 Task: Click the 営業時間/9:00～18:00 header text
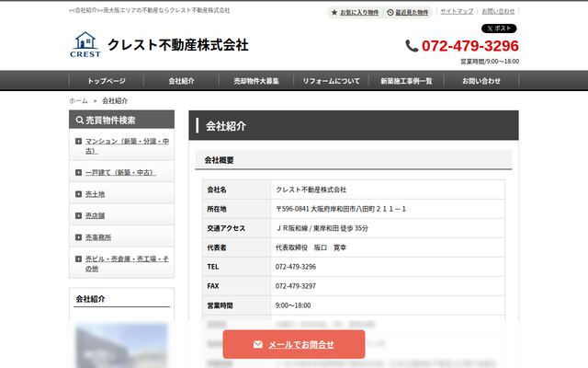pos(490,62)
